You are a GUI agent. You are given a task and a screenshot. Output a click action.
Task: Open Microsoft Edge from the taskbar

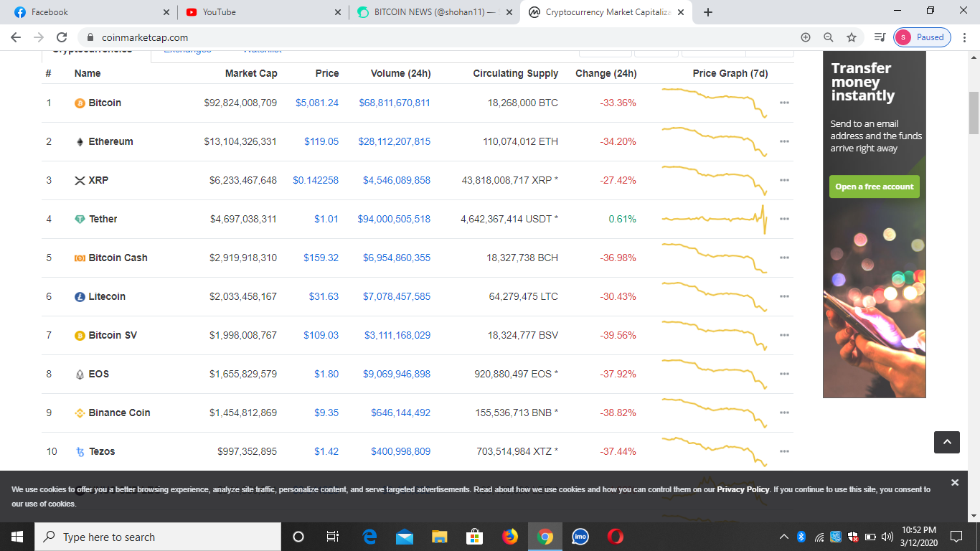[370, 537]
